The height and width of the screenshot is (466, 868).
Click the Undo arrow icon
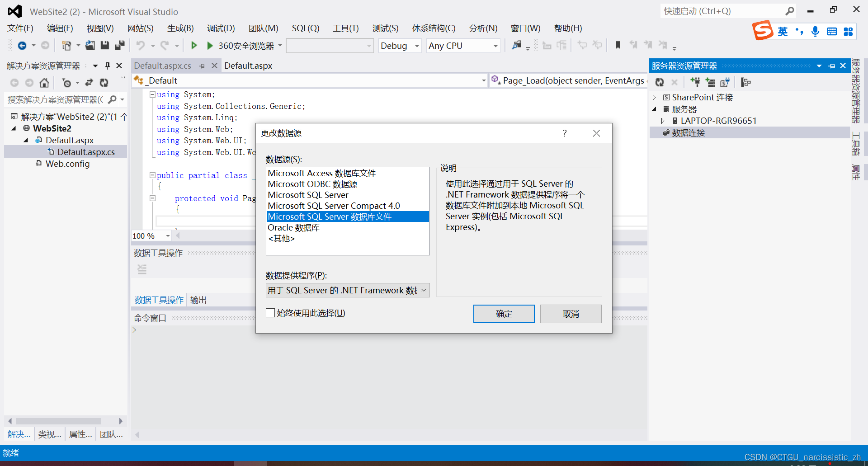coord(141,45)
